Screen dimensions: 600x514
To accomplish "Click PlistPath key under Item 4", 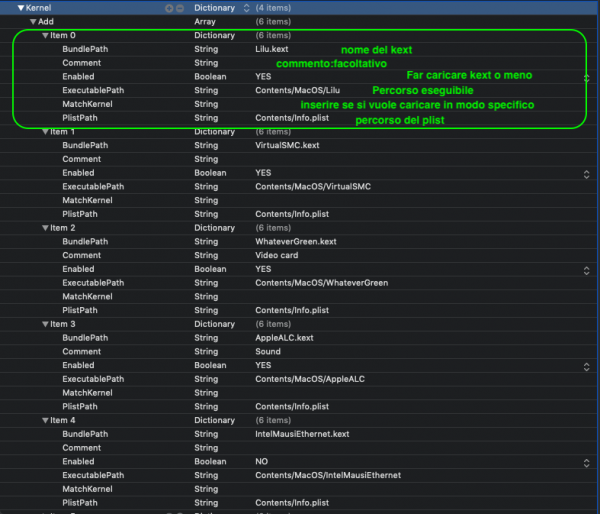I will pyautogui.click(x=80, y=503).
